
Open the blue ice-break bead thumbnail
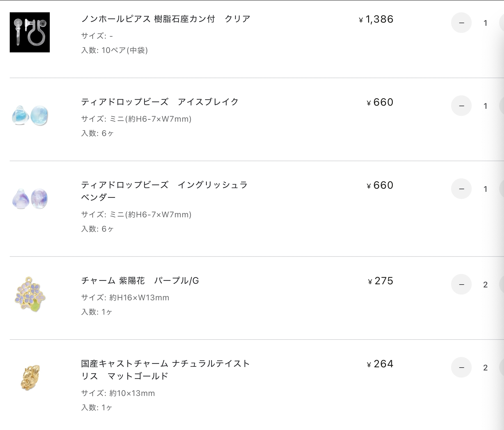pyautogui.click(x=30, y=115)
